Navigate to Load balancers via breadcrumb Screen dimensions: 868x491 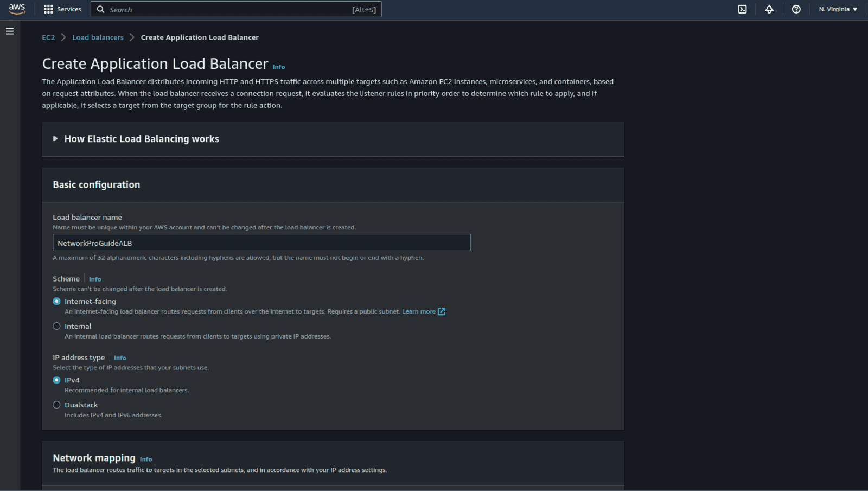pyautogui.click(x=98, y=37)
